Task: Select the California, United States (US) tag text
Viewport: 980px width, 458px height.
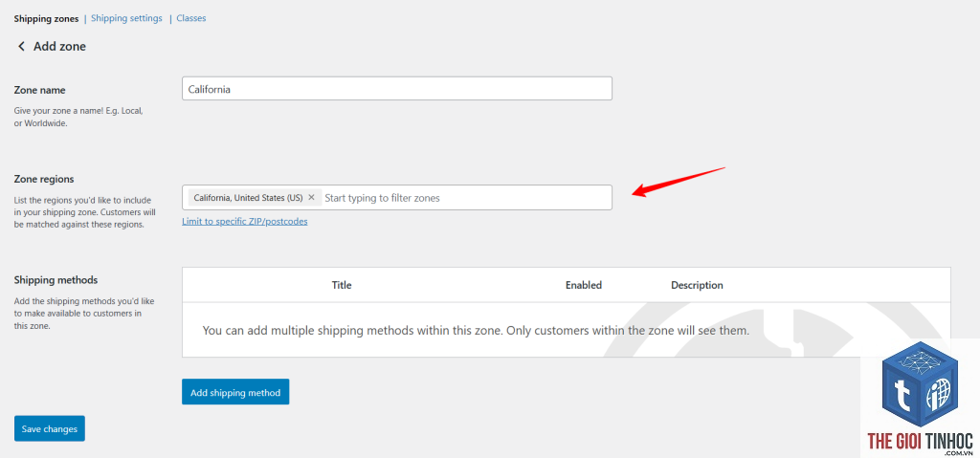Action: point(248,197)
